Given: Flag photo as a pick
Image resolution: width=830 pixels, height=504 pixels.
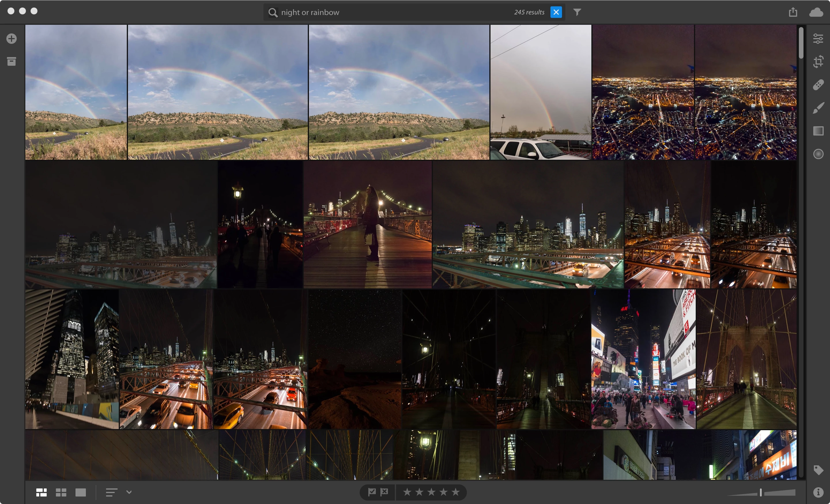Looking at the screenshot, I should [x=372, y=492].
